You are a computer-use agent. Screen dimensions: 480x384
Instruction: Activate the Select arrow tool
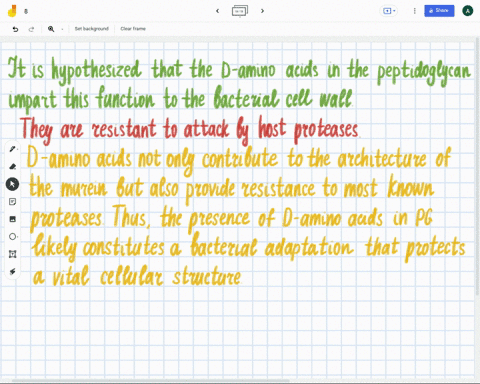point(12,184)
